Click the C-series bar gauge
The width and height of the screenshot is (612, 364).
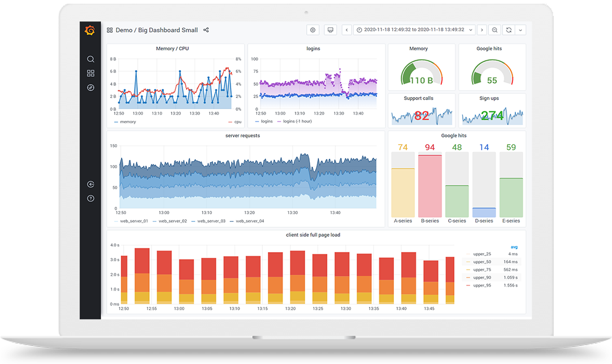(457, 185)
